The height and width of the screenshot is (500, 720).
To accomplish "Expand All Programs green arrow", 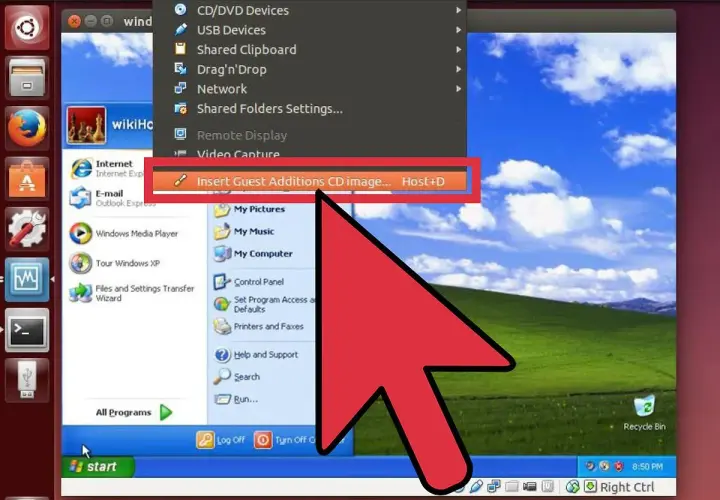I will click(166, 412).
